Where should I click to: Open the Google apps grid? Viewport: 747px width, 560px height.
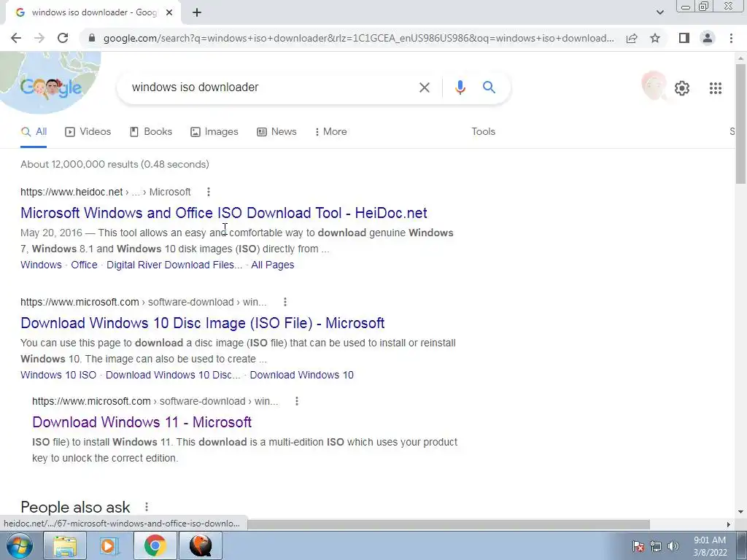715,88
